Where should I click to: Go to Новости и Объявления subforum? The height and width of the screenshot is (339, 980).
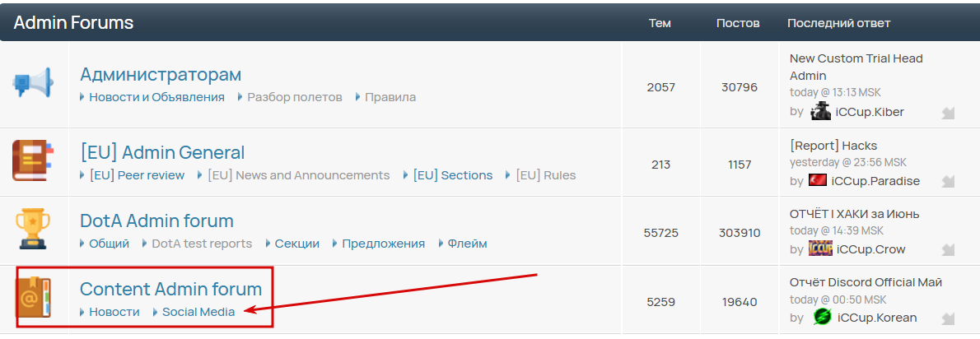pos(156,97)
